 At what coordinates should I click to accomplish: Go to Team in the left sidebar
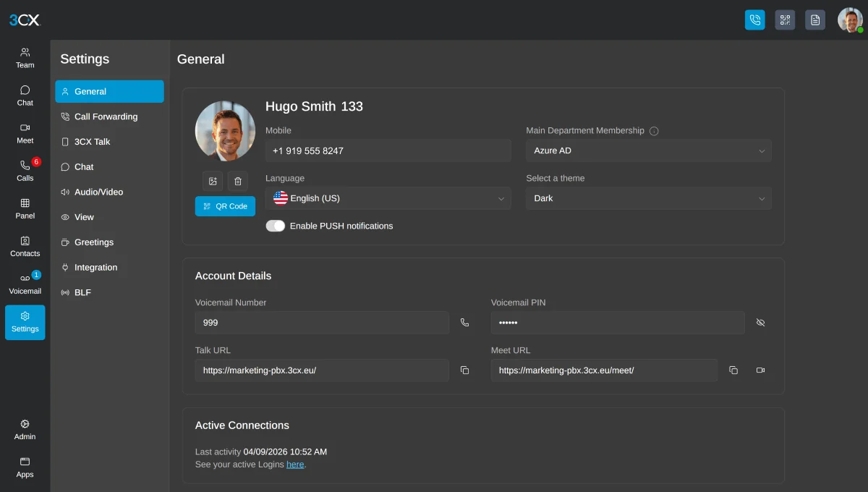(25, 58)
